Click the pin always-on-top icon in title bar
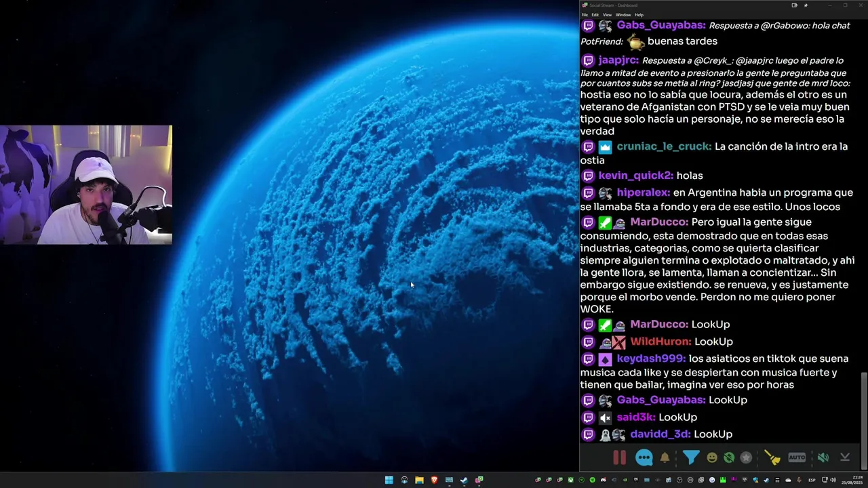Image resolution: width=868 pixels, height=488 pixels. click(806, 5)
